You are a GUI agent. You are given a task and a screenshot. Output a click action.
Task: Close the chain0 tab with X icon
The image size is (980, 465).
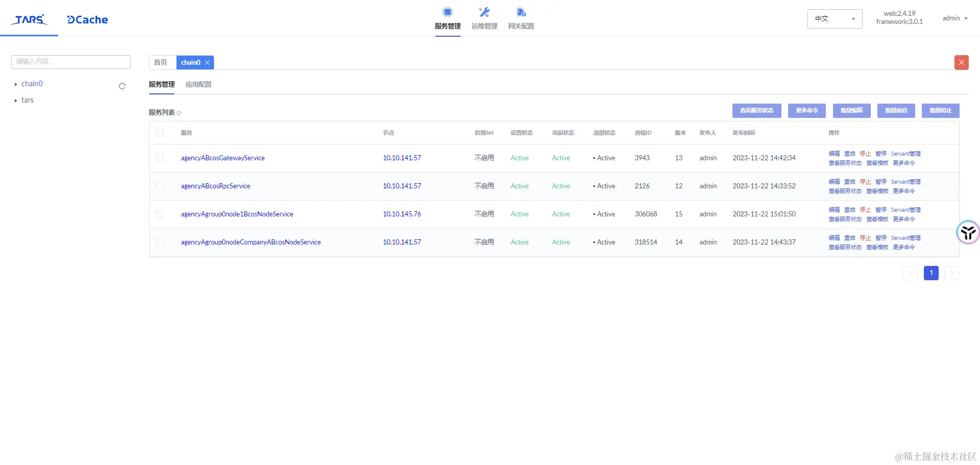207,63
